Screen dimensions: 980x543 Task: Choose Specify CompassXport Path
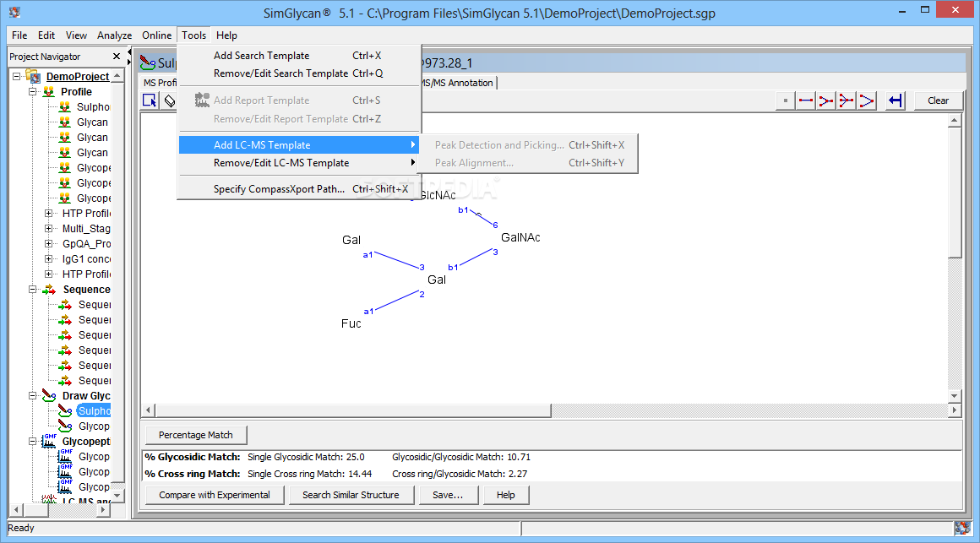(299, 188)
